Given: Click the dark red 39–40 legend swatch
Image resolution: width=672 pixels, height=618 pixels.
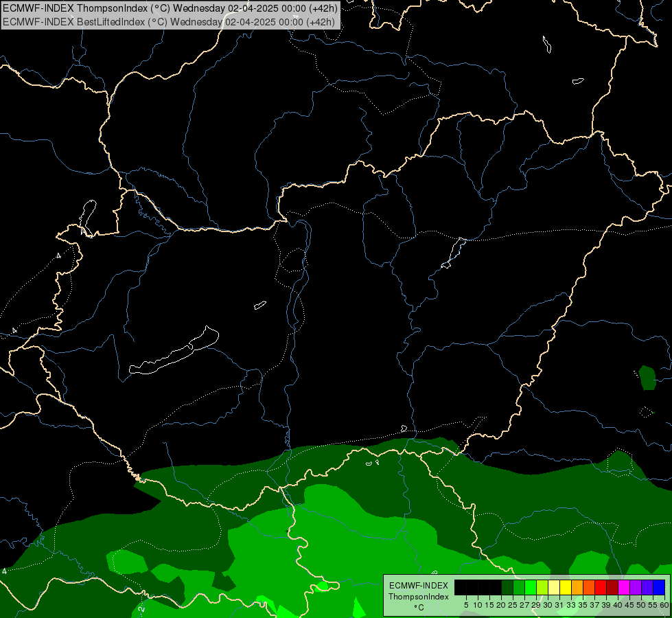Looking at the screenshot, I should [612, 588].
